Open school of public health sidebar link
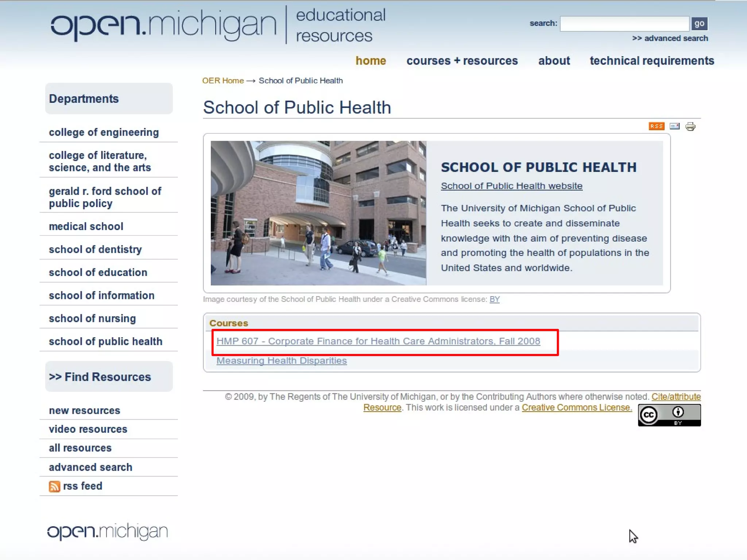Screen dimensions: 747x560 tap(106, 341)
